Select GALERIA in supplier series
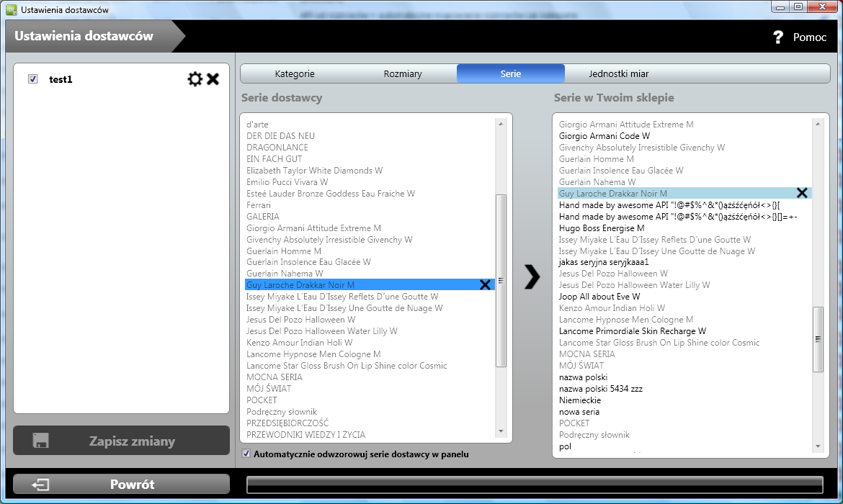This screenshot has width=843, height=504. pyautogui.click(x=370, y=217)
